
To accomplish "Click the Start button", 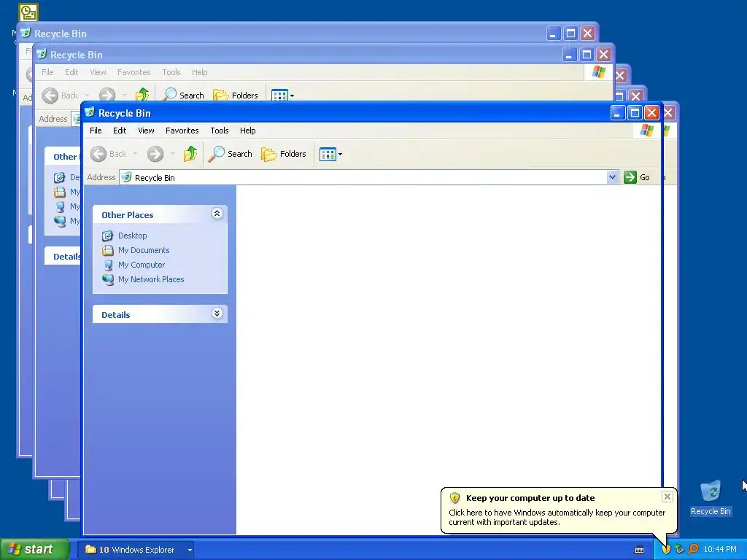I will coord(34,550).
